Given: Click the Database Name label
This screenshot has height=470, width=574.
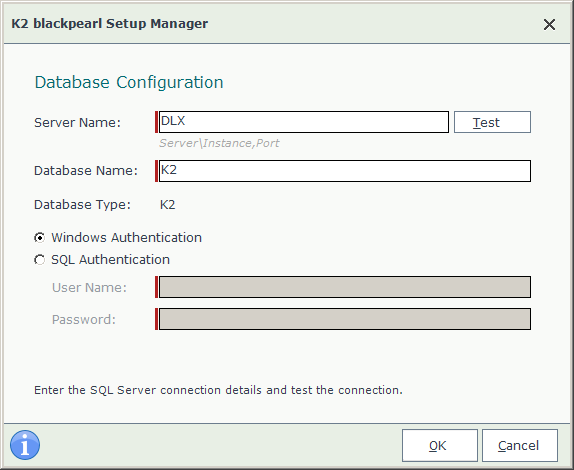Looking at the screenshot, I should tap(86, 171).
